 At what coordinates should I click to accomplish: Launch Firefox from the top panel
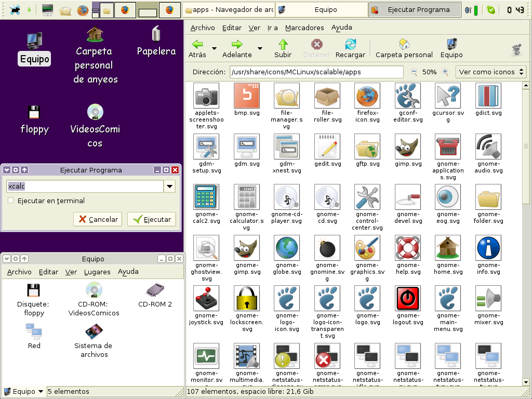click(83, 10)
